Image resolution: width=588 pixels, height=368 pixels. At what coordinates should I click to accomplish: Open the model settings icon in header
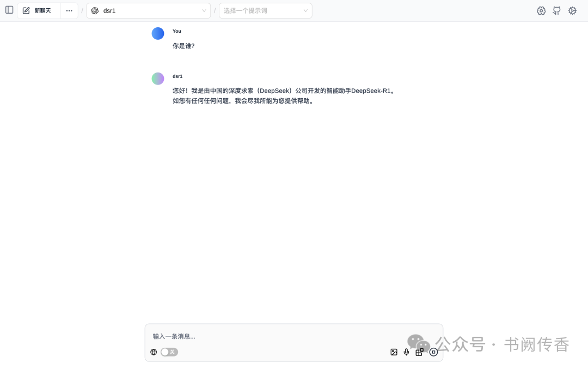pyautogui.click(x=541, y=10)
